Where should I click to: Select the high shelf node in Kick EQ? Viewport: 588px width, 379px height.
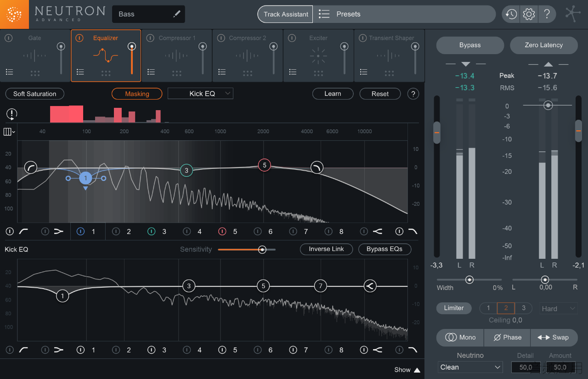370,286
